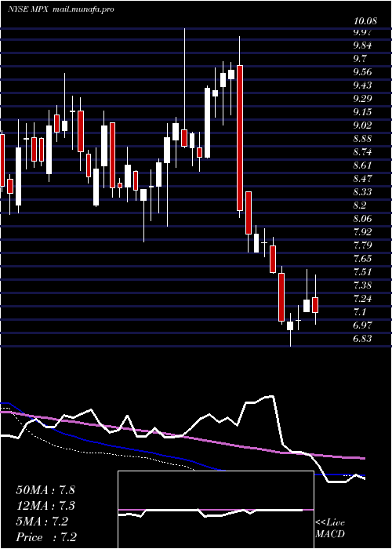
Task: Click the 9.56 price axis label
Action: [x=362, y=72]
